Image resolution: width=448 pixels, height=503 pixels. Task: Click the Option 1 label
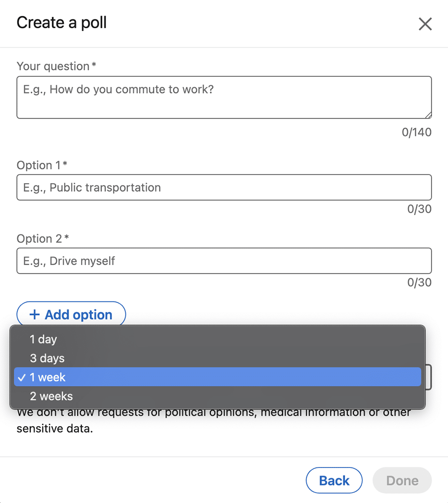point(38,165)
